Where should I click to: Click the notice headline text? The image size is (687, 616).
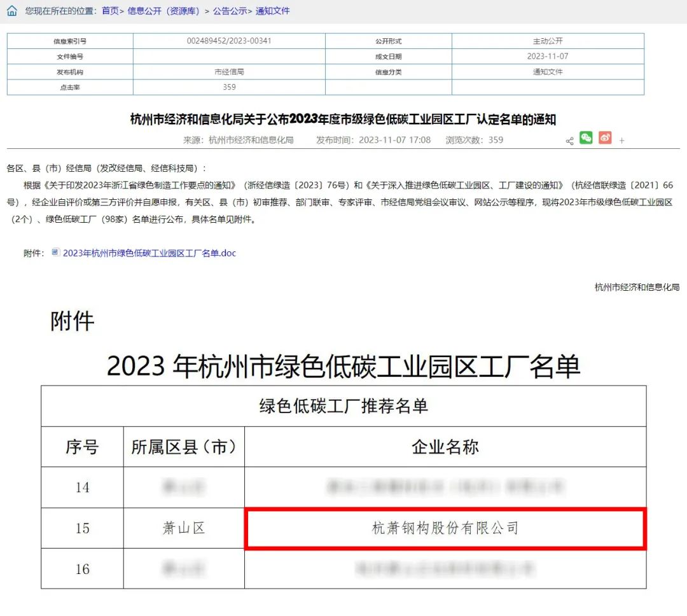[343, 119]
